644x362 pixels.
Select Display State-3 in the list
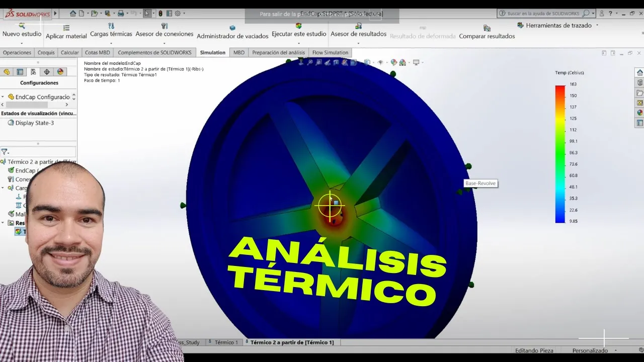pos(31,123)
